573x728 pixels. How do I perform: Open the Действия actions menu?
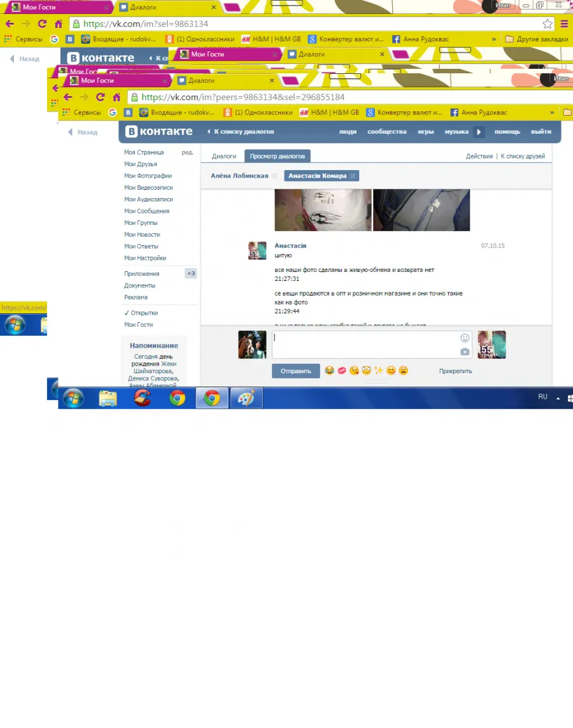click(x=479, y=156)
